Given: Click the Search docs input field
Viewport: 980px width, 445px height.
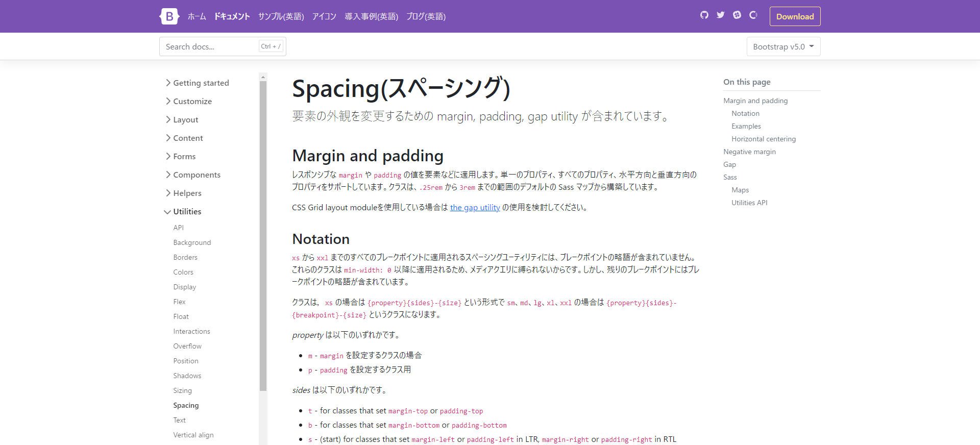Looking at the screenshot, I should pyautogui.click(x=210, y=47).
